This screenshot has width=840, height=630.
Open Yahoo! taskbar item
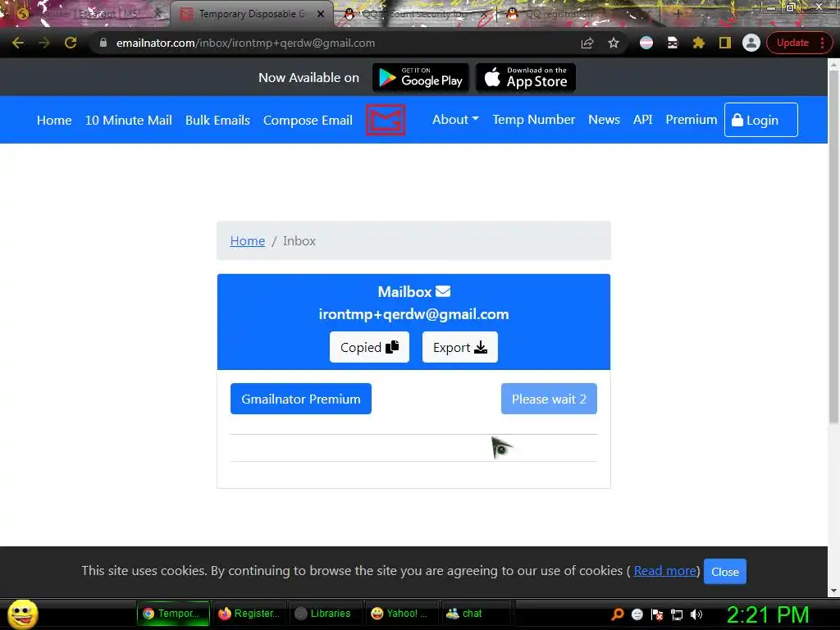400,614
